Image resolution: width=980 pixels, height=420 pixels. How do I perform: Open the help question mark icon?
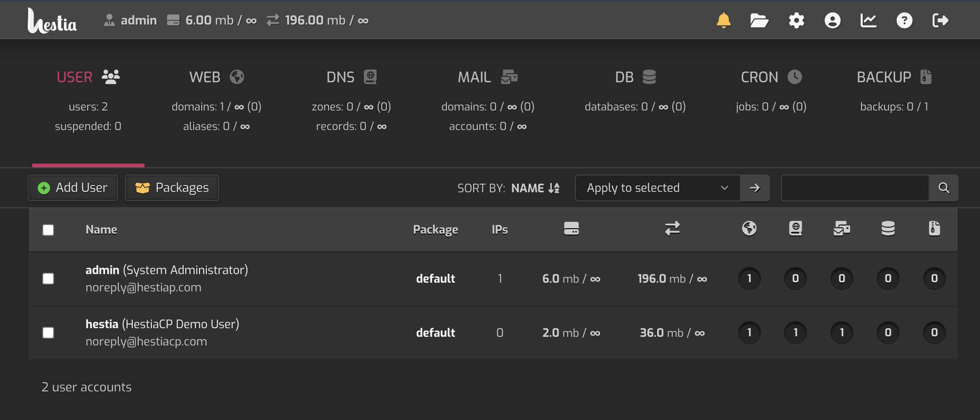pos(904,20)
